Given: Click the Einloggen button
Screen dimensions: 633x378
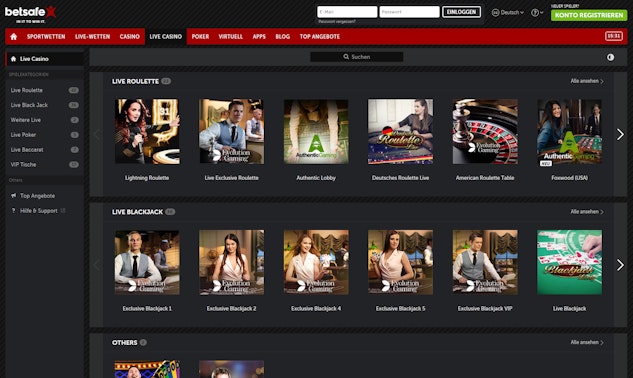Looking at the screenshot, I should (x=461, y=12).
